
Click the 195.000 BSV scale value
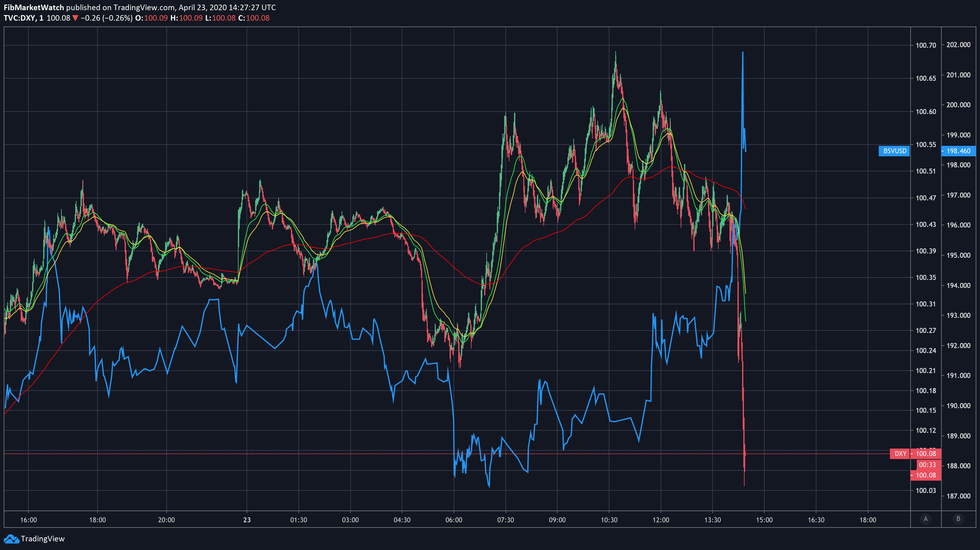pos(958,255)
